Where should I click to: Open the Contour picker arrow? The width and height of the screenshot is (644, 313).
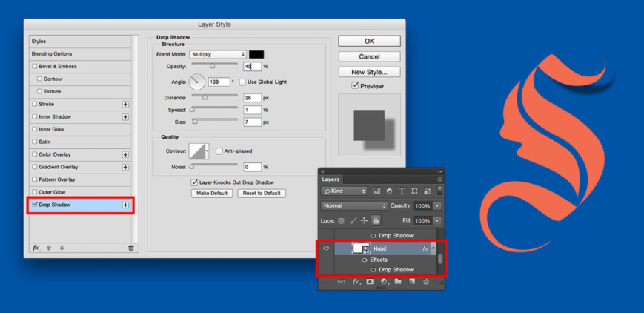click(207, 151)
